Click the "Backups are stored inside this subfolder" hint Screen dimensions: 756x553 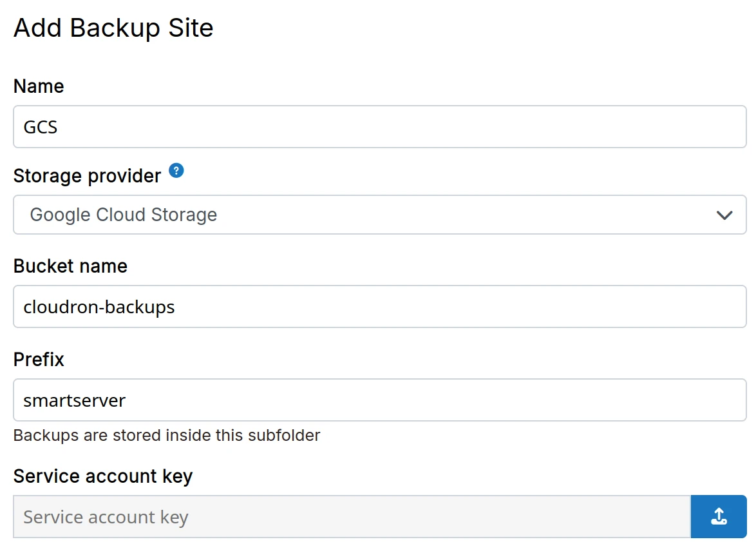click(x=167, y=435)
